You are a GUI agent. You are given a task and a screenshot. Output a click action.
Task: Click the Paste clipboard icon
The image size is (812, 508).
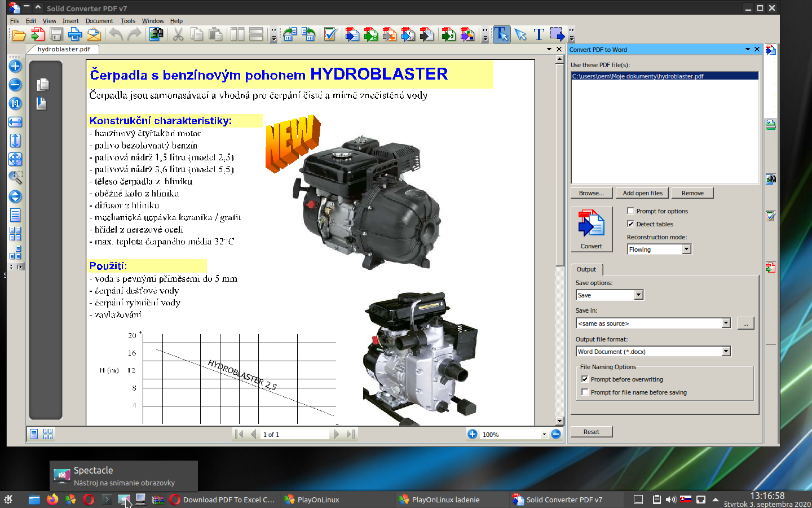coord(215,35)
